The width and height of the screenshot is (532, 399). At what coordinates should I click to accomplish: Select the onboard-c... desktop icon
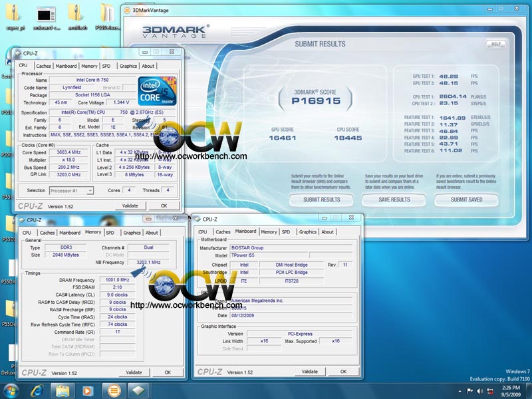point(46,18)
